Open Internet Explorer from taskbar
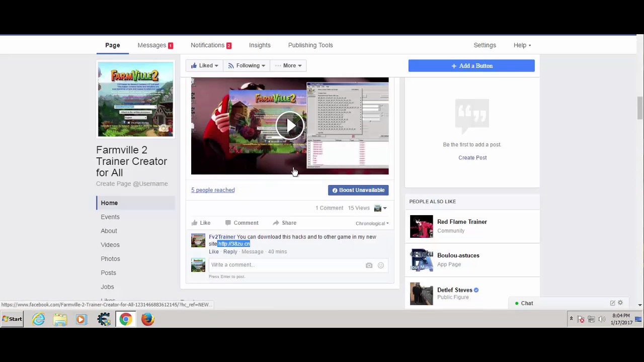Viewport: 644px width, 362px height. pos(39,319)
